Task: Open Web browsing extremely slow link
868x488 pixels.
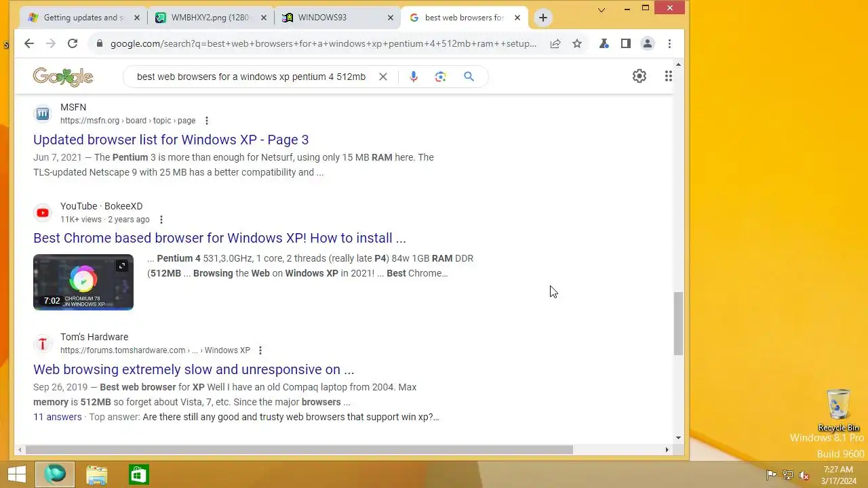Action: [x=194, y=369]
